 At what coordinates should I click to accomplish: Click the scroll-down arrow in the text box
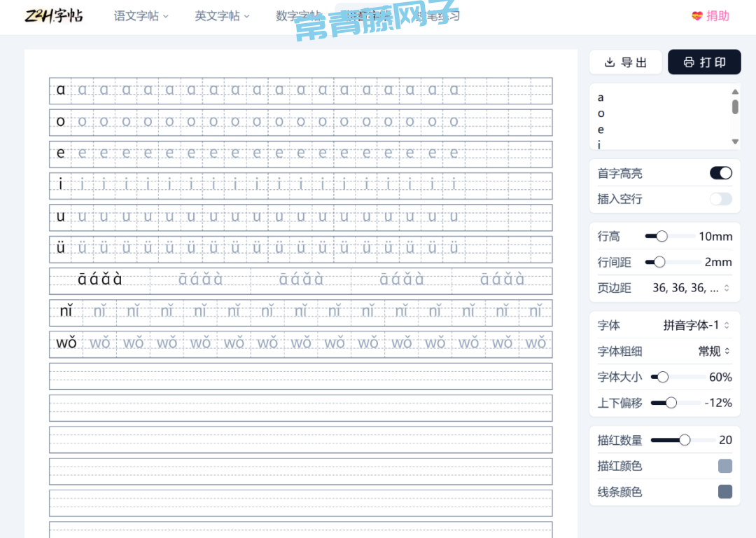[x=735, y=142]
